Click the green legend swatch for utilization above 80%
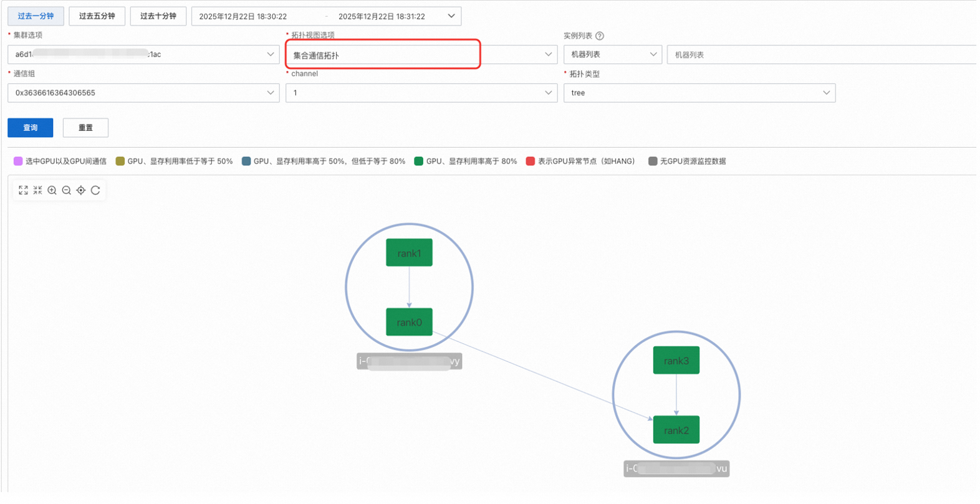The height and width of the screenshot is (504, 980). coord(419,161)
